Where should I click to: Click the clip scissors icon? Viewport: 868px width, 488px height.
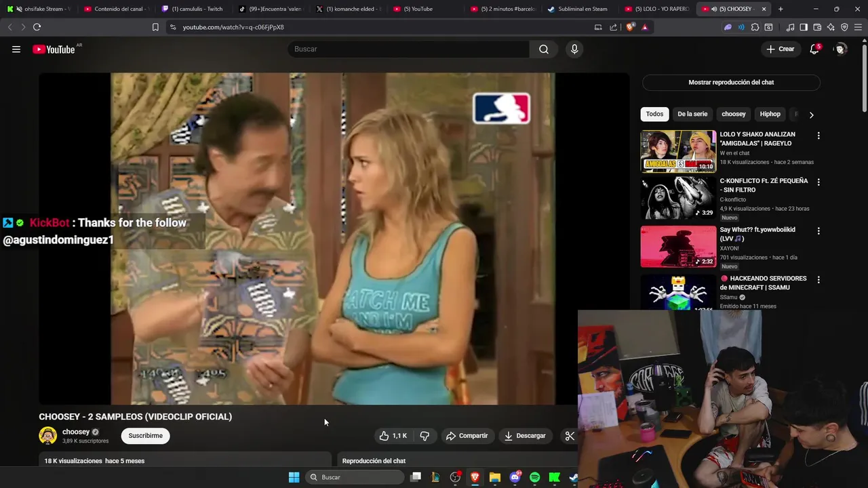[570, 436]
